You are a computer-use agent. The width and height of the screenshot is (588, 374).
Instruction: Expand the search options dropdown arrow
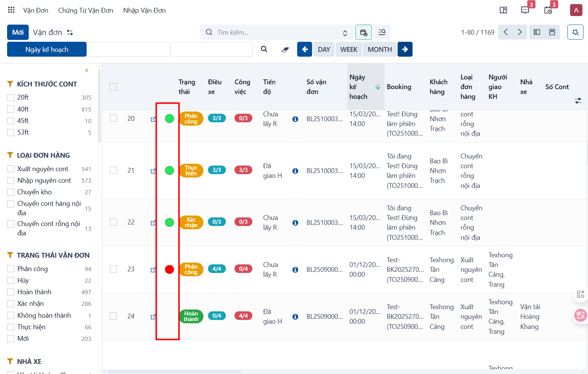(345, 33)
